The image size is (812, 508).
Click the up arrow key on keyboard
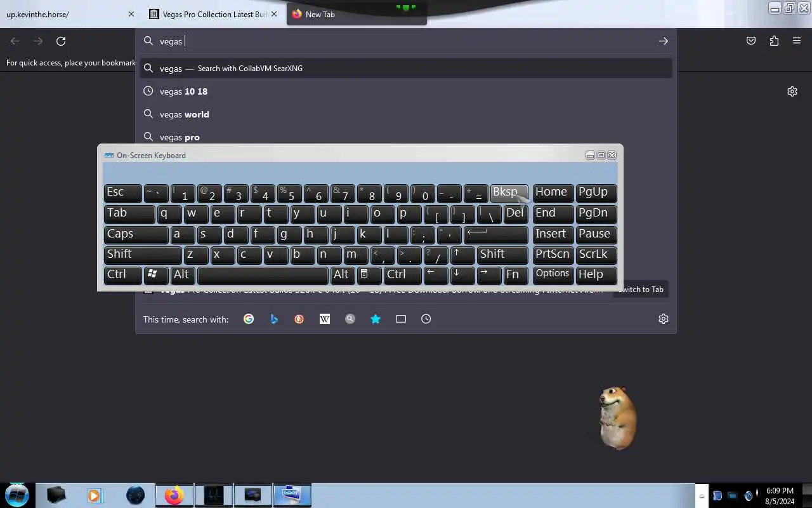(462, 255)
